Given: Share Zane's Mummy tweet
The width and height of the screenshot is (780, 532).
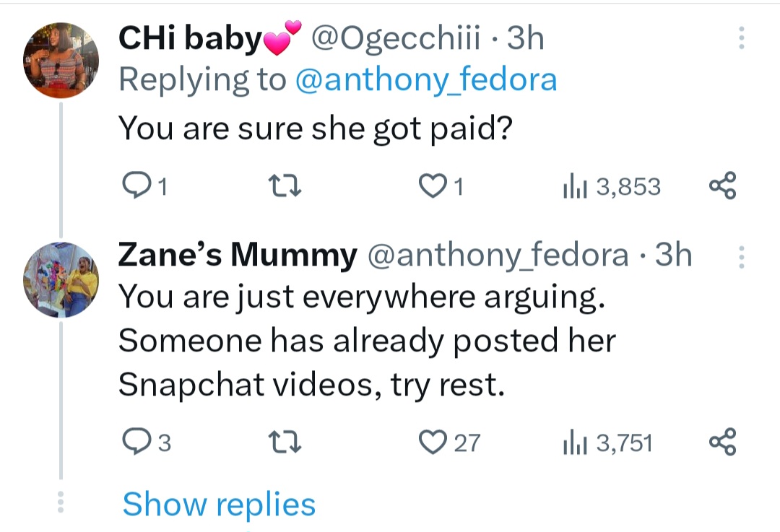Looking at the screenshot, I should (x=722, y=442).
